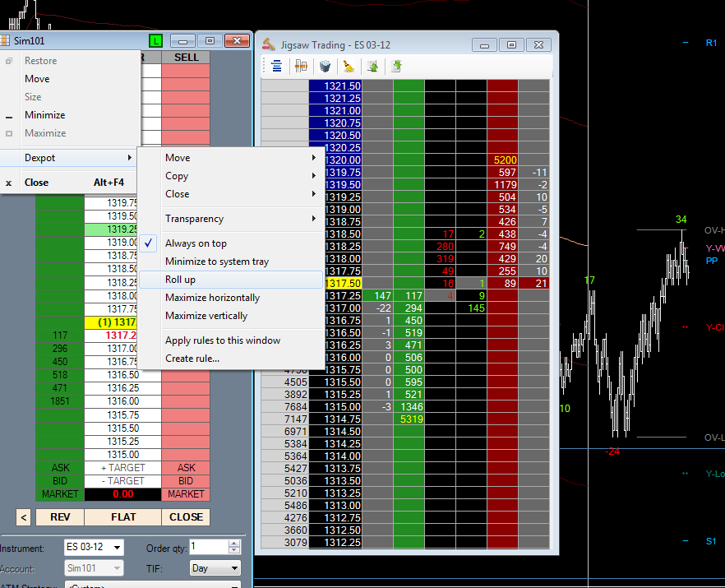Click the green up-arrow export icon in Jigsaw toolbar
Image resolution: width=725 pixels, height=588 pixels.
click(372, 66)
